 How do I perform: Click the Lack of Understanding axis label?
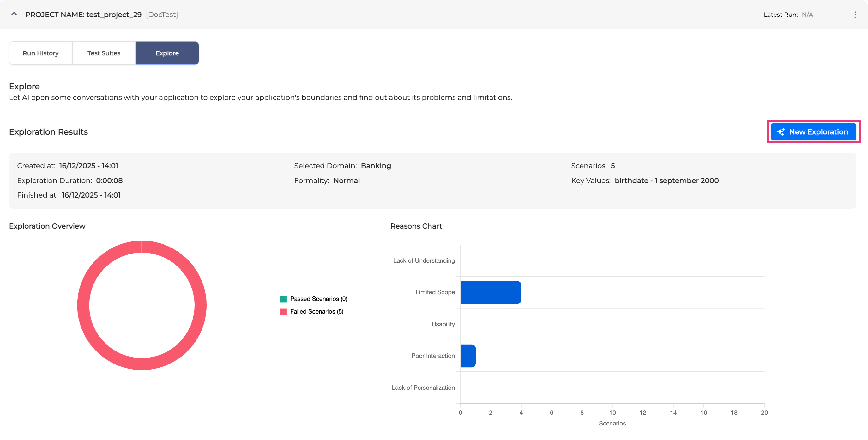point(424,260)
